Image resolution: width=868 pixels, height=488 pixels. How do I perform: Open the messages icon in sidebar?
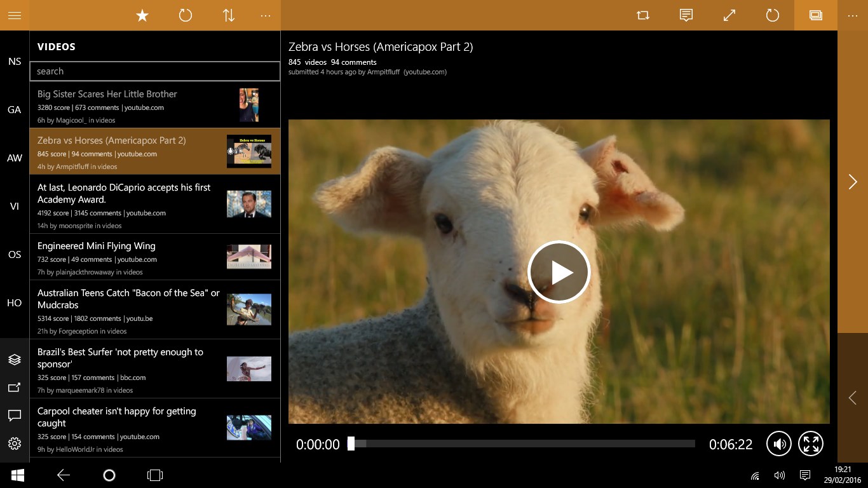tap(15, 416)
